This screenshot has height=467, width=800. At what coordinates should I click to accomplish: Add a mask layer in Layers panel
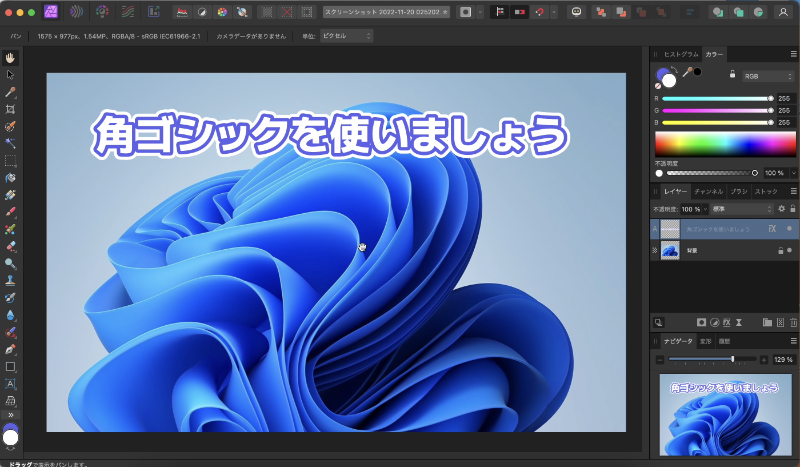tap(702, 323)
